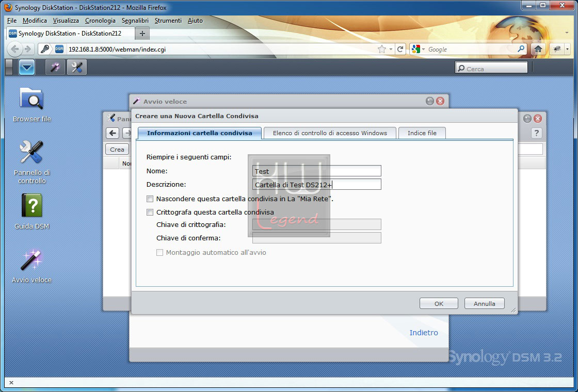The height and width of the screenshot is (392, 578).
Task: Click the Firefox forward arrow button
Action: coord(28,49)
